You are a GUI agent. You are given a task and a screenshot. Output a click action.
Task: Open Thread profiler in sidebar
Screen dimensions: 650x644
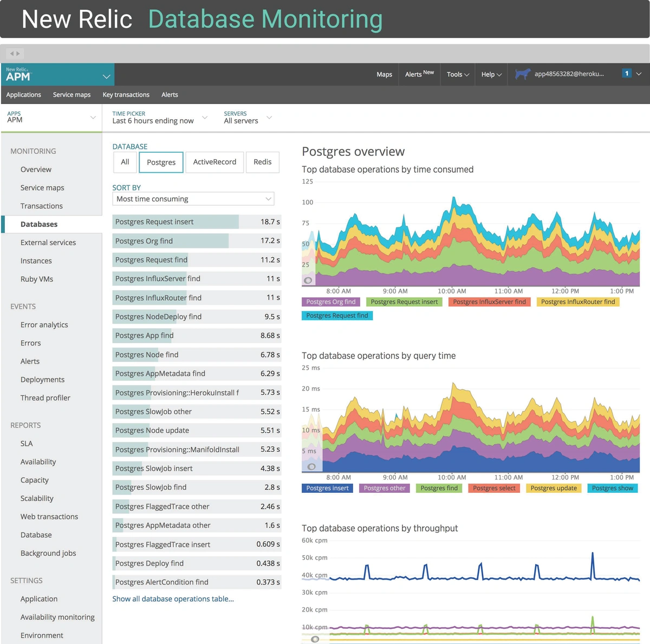click(x=45, y=398)
